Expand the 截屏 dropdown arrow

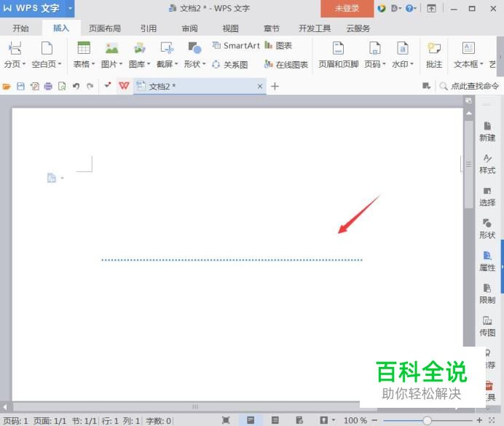(x=176, y=64)
